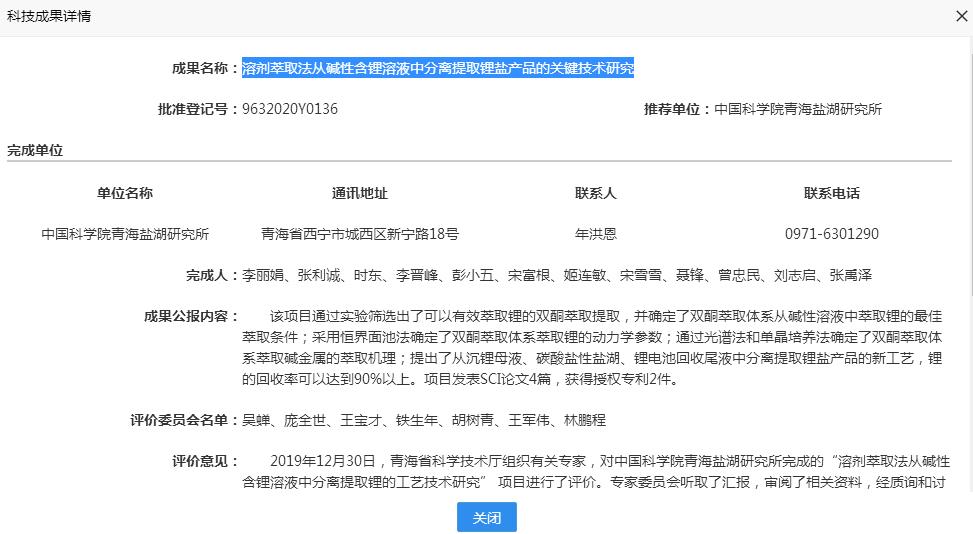Click the highlighted achievement title text
Screen dimensions: 973x534
(x=438, y=68)
